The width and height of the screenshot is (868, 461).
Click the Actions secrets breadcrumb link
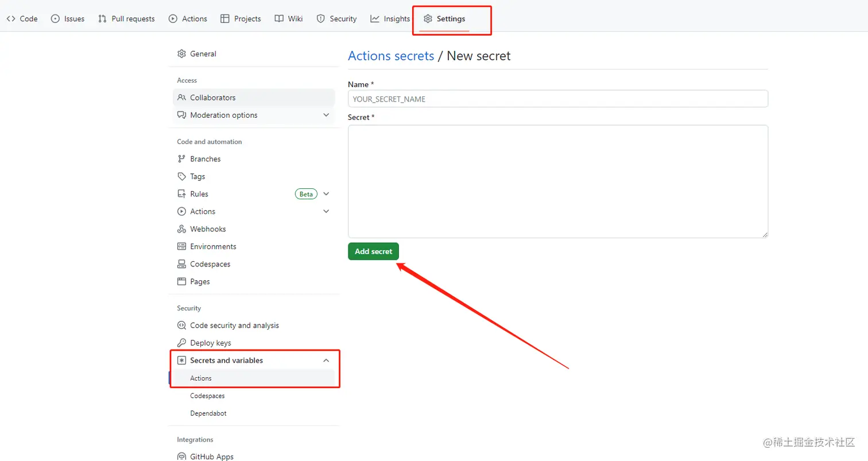click(391, 56)
